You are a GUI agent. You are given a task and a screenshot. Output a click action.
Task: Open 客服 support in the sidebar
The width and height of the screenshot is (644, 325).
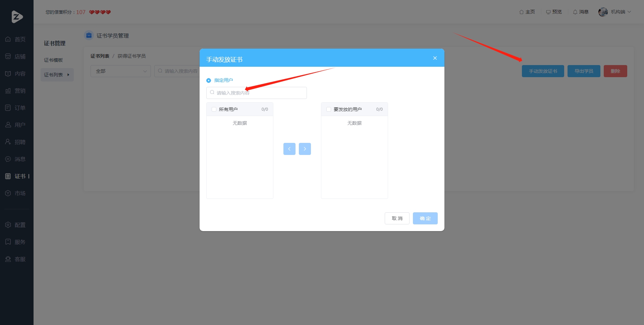[16, 259]
